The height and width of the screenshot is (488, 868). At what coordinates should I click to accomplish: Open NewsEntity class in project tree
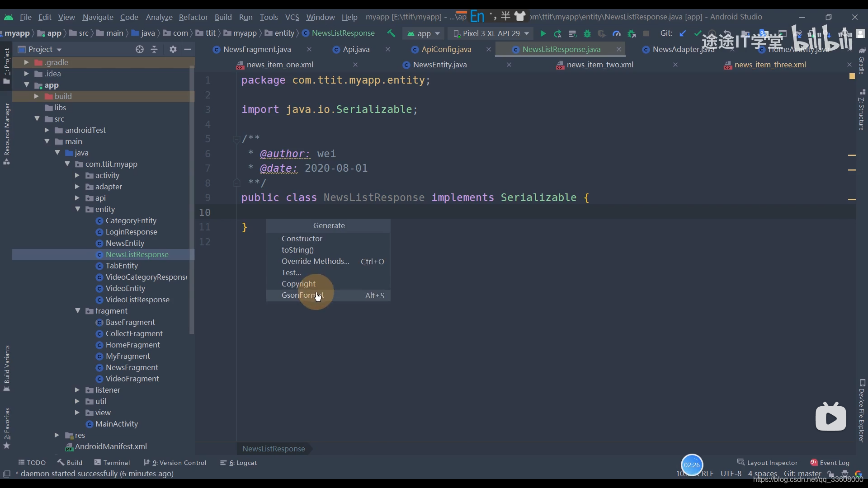125,243
